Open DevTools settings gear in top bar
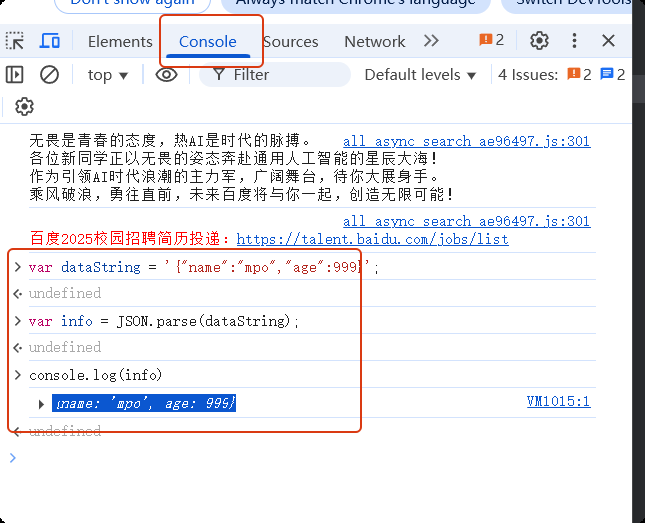The height and width of the screenshot is (523, 645). (x=539, y=41)
